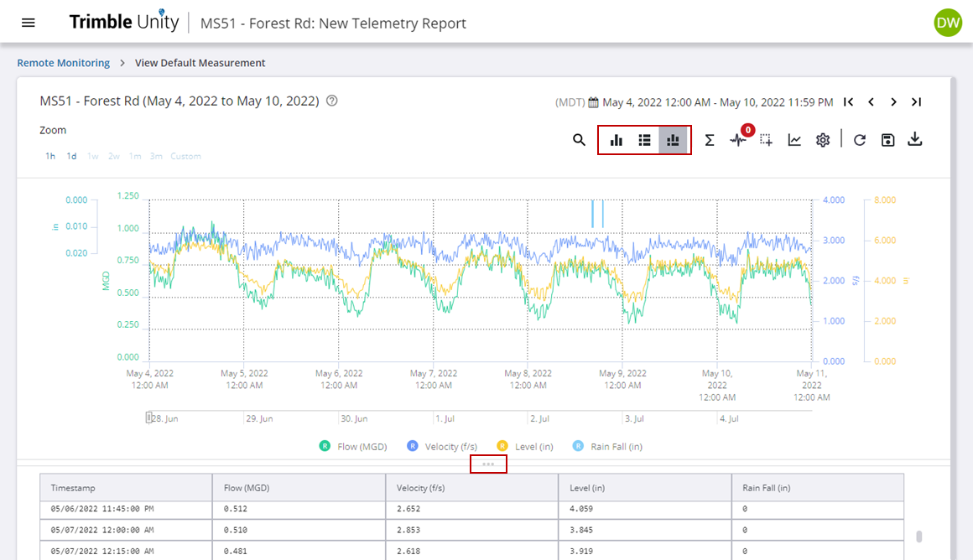Click the 30. Jun navigator label
The width and height of the screenshot is (973, 560).
[x=354, y=418]
